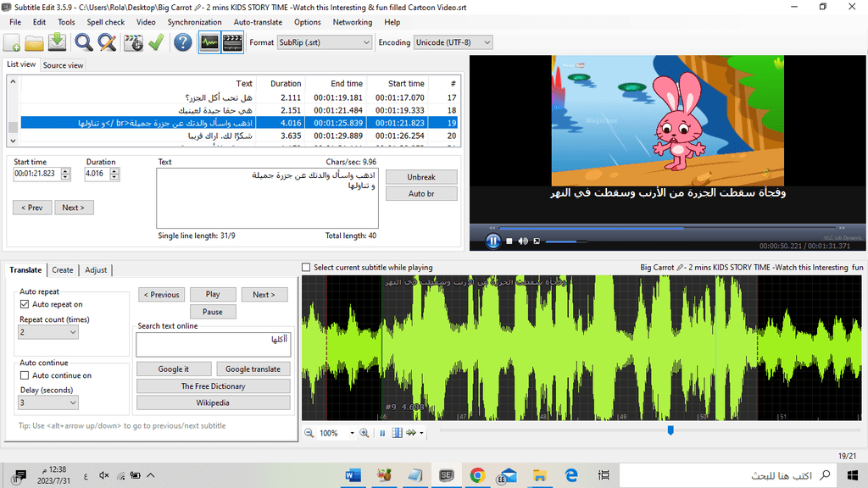This screenshot has height=488, width=868.
Task: Open Mail app from taskbar
Action: tap(507, 476)
